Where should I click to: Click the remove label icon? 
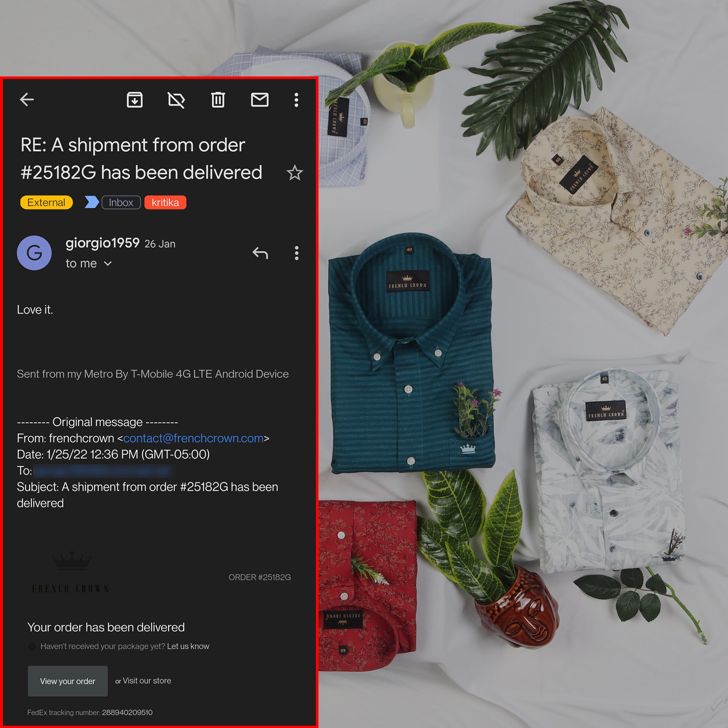[176, 100]
